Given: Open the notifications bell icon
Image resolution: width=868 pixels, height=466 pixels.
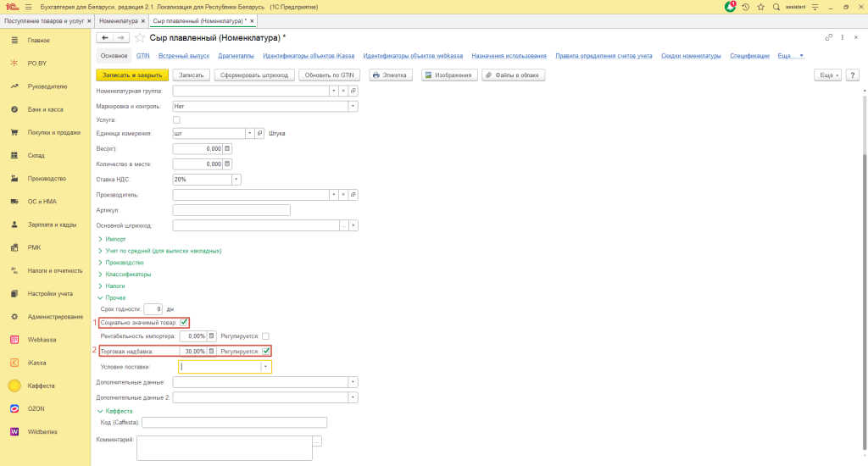Looking at the screenshot, I should [x=730, y=7].
